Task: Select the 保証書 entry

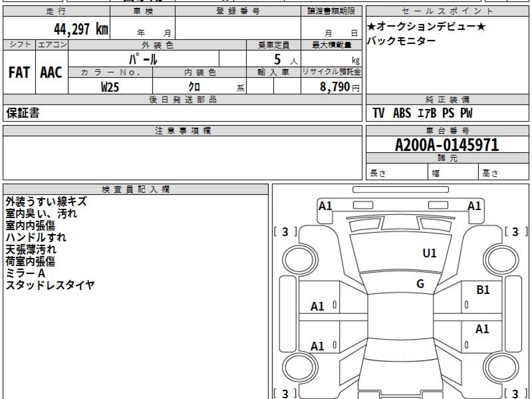Action: click(x=23, y=113)
